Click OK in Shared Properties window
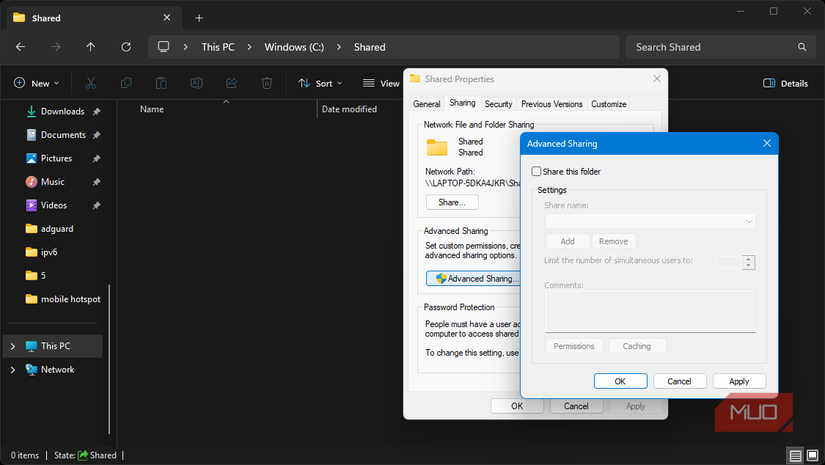The height and width of the screenshot is (465, 825). [x=517, y=406]
